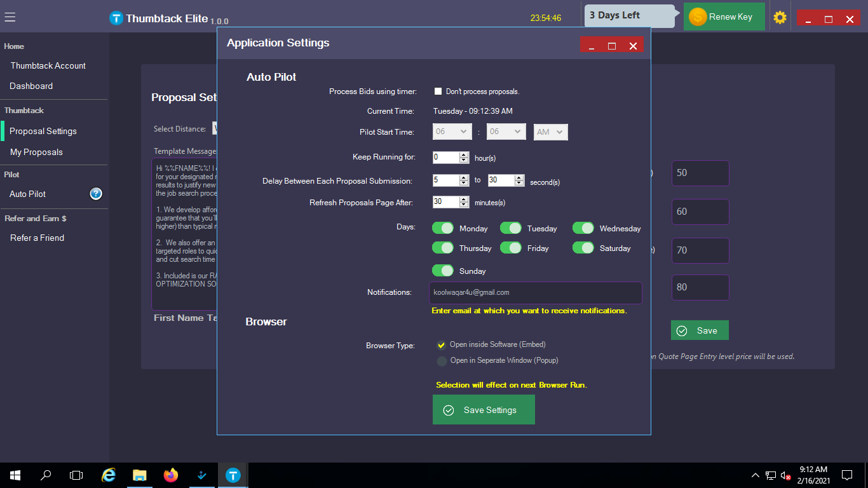Open the notification center icon
This screenshot has width=868, height=488.
click(x=846, y=475)
